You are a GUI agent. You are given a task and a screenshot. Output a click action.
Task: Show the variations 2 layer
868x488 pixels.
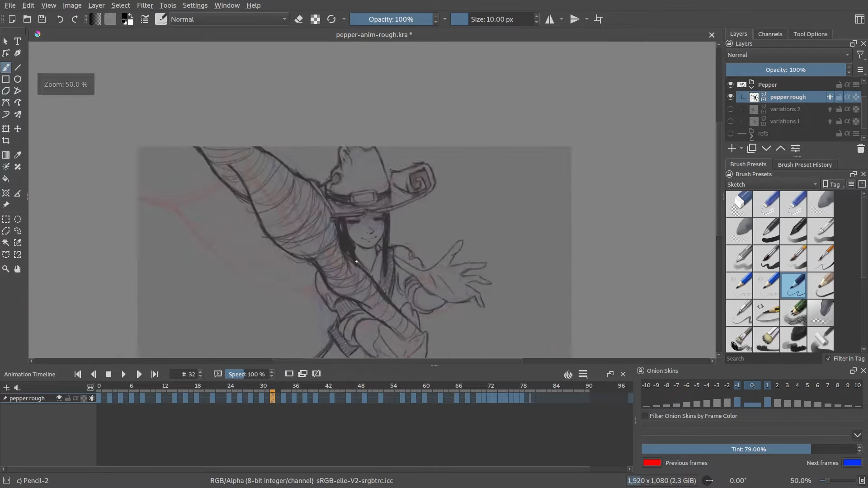[730, 109]
